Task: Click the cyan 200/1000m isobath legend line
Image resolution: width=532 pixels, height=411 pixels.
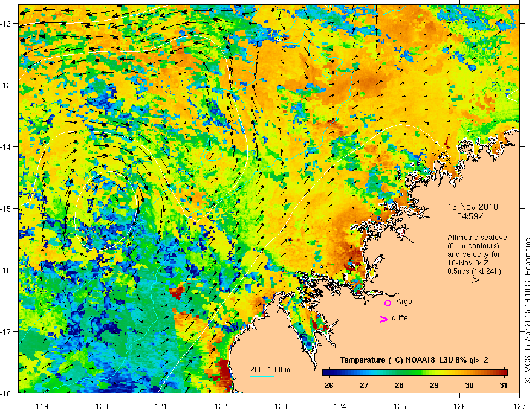Action: 262,376
